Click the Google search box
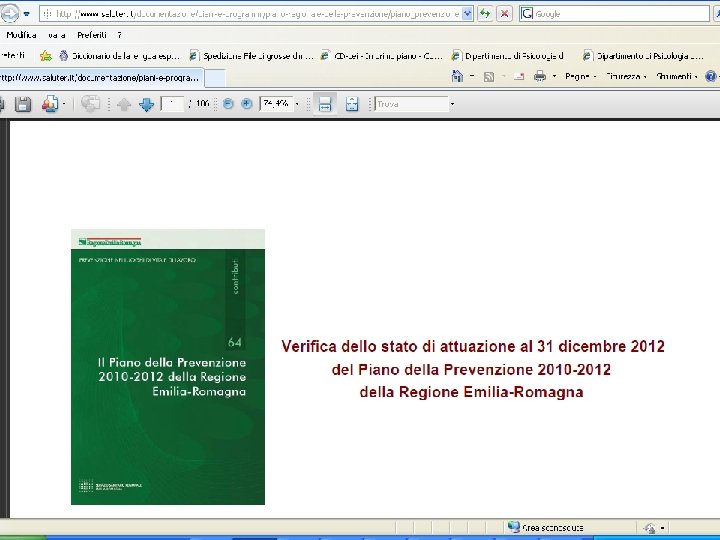720x540 pixels. coord(615,14)
